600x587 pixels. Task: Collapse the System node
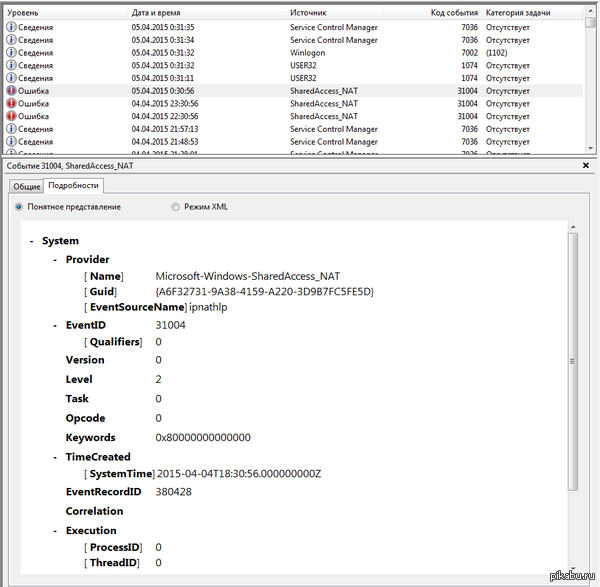[32, 241]
